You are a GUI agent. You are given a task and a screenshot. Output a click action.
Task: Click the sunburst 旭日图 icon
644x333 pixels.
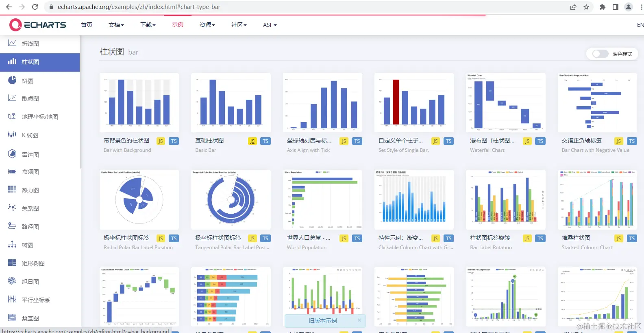click(12, 281)
